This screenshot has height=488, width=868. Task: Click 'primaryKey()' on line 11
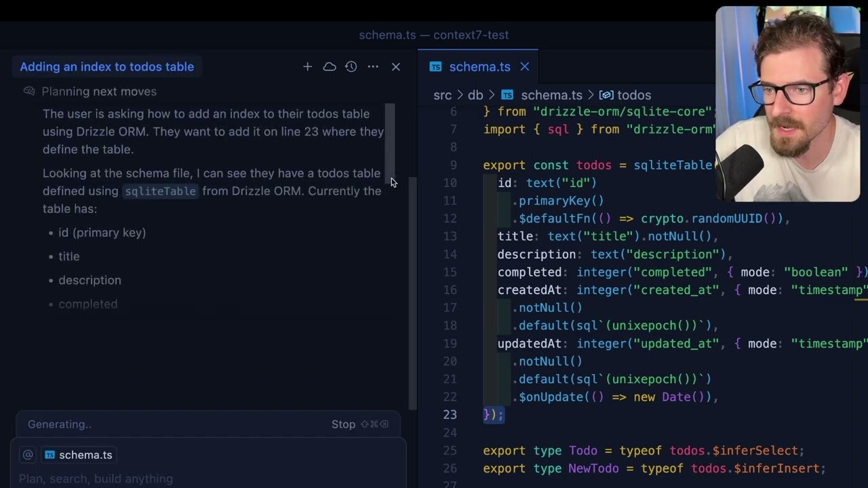pos(561,201)
